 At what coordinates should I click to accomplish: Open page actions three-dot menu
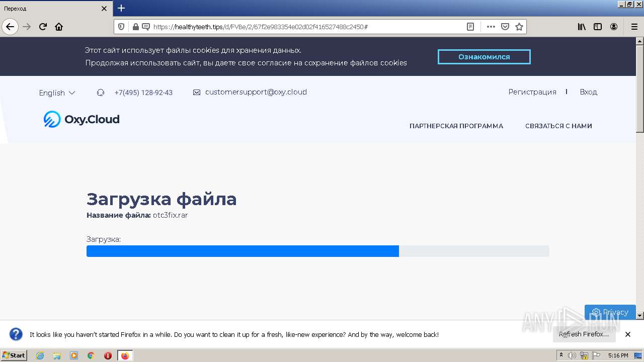(491, 27)
